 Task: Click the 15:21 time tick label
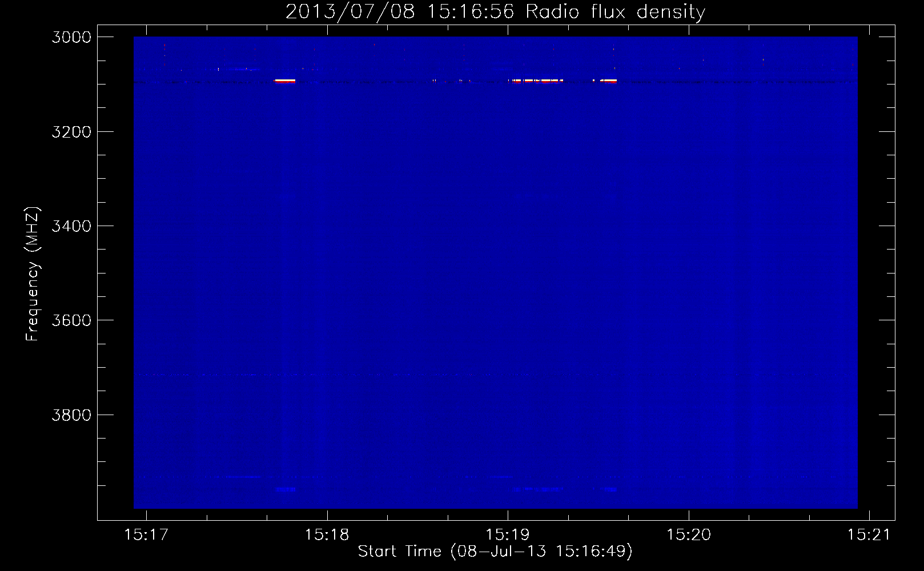point(869,534)
